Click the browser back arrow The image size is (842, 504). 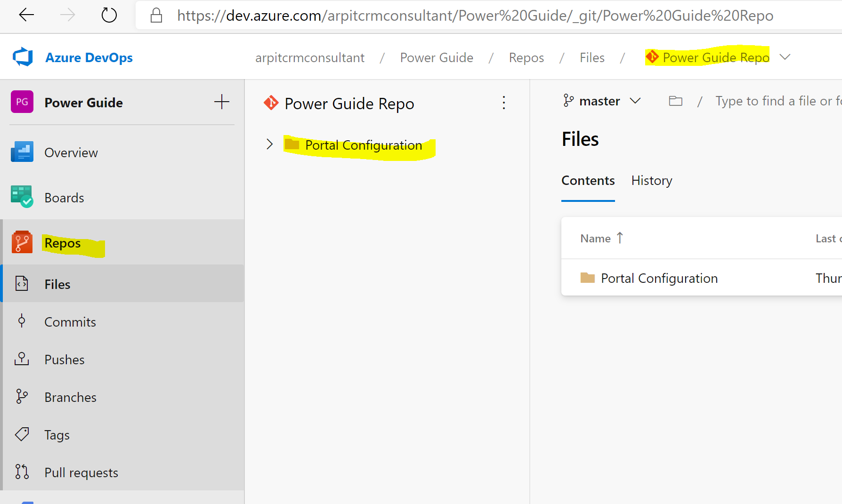tap(26, 15)
